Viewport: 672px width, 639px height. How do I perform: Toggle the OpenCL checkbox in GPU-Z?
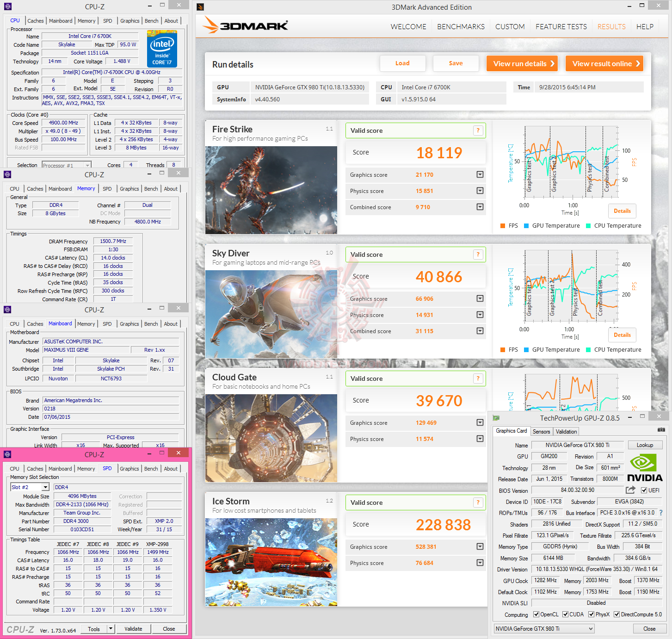[x=536, y=614]
